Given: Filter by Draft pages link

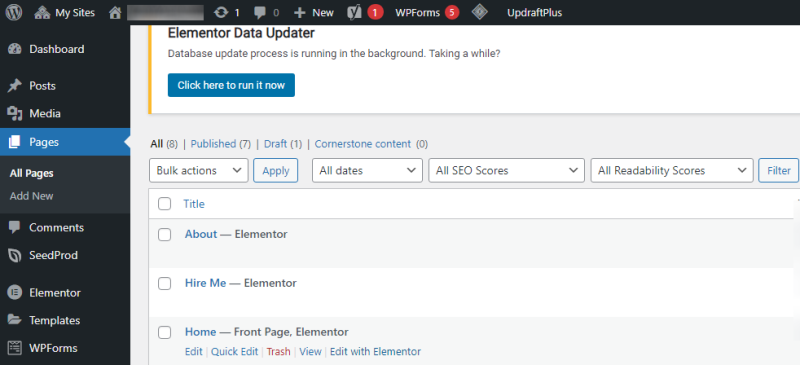Looking at the screenshot, I should (x=276, y=144).
